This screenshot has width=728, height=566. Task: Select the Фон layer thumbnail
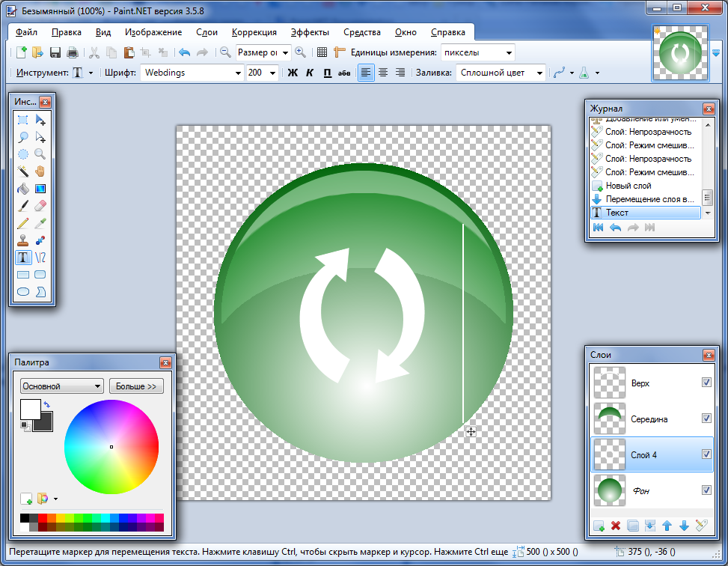coord(610,490)
